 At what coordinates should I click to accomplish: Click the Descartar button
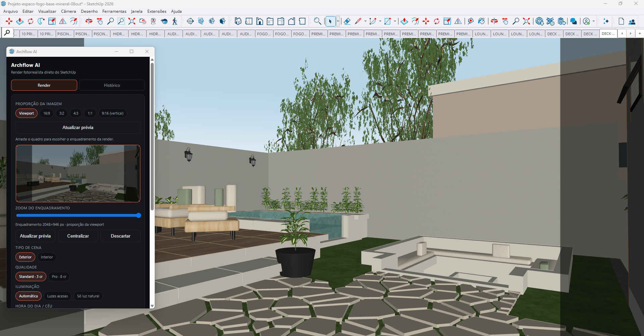[x=120, y=236]
